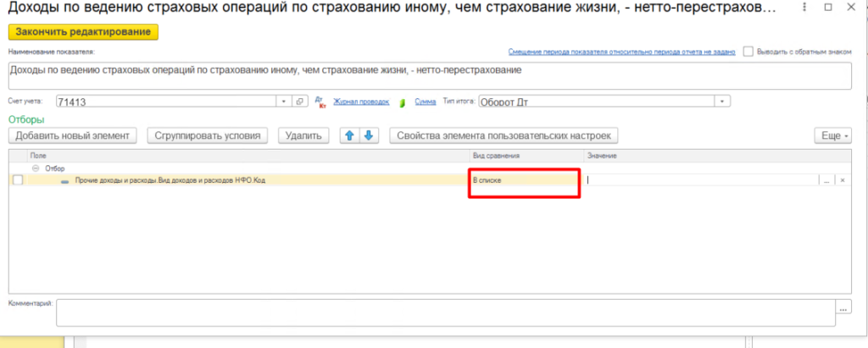The height and width of the screenshot is (348, 868).
Task: Click the ellipsis button beside the Комментарий field
Action: point(843,308)
